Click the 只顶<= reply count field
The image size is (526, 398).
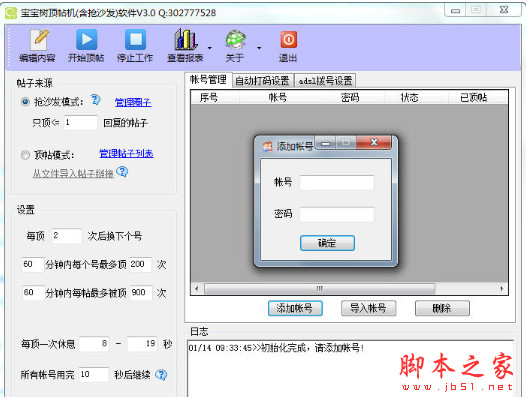(81, 122)
